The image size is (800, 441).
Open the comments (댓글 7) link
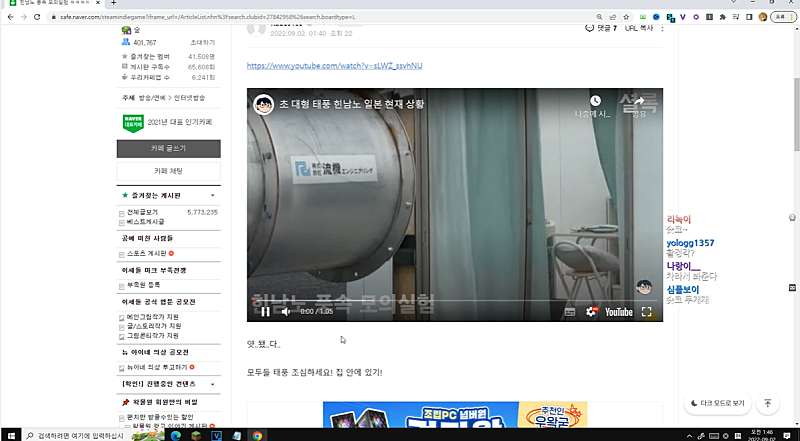pyautogui.click(x=601, y=28)
